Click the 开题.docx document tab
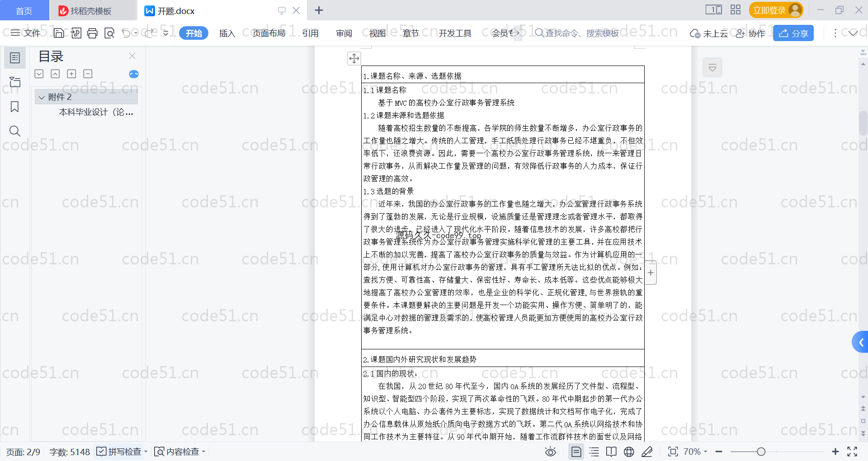The height and width of the screenshot is (461, 868). pos(176,10)
